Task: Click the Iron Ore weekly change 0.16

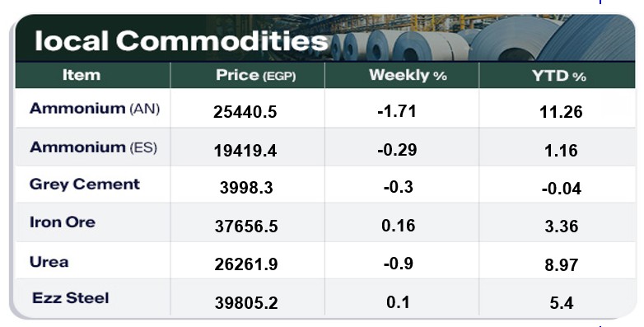Action: 398,226
